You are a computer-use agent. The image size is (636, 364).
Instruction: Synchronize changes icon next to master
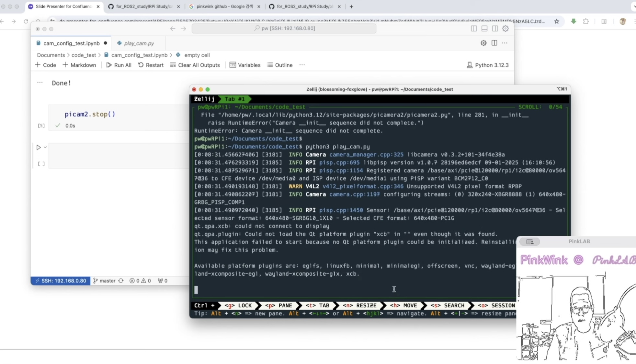(121, 281)
